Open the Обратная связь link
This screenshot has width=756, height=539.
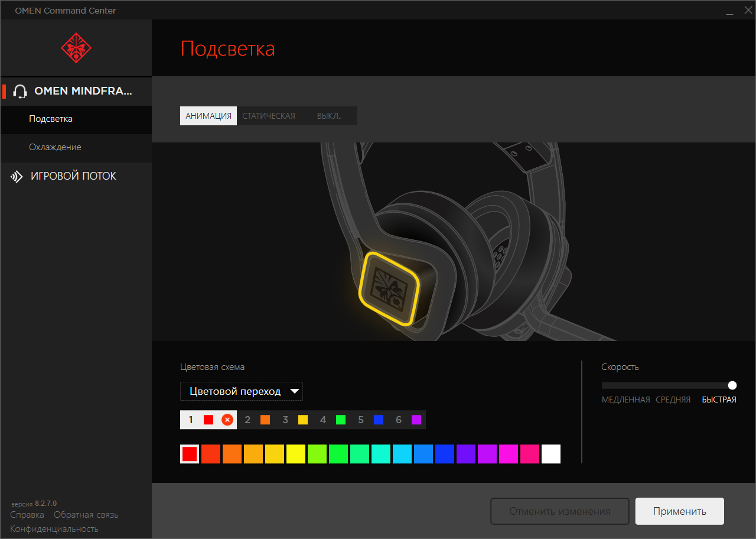(x=86, y=515)
